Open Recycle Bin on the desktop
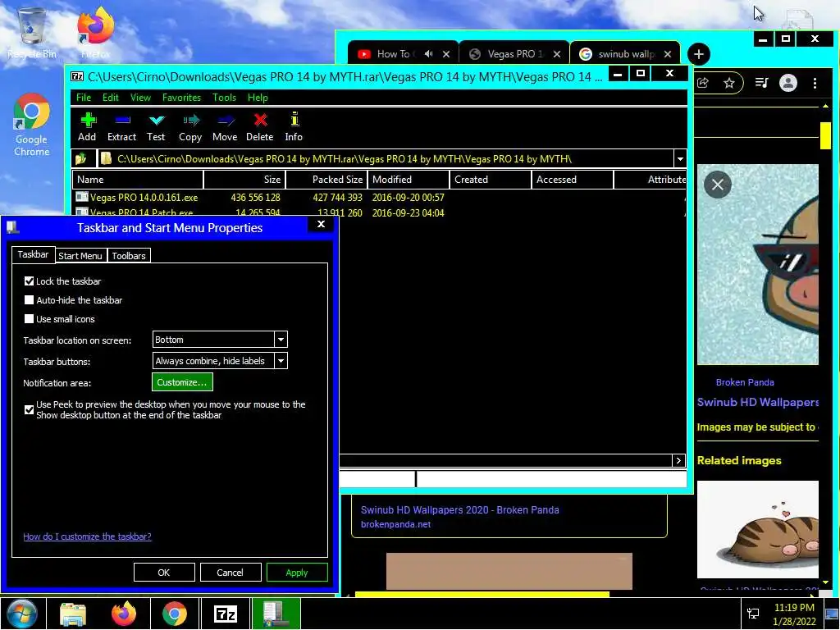 tap(32, 33)
